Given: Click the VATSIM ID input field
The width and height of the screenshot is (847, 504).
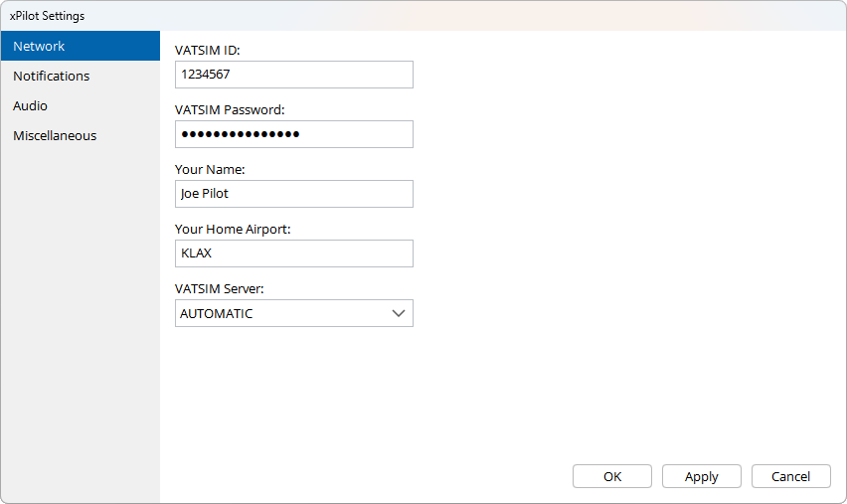Looking at the screenshot, I should point(294,75).
